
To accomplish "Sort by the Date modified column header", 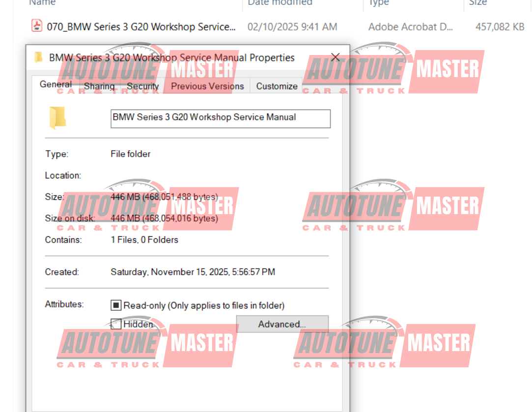I will (x=280, y=3).
